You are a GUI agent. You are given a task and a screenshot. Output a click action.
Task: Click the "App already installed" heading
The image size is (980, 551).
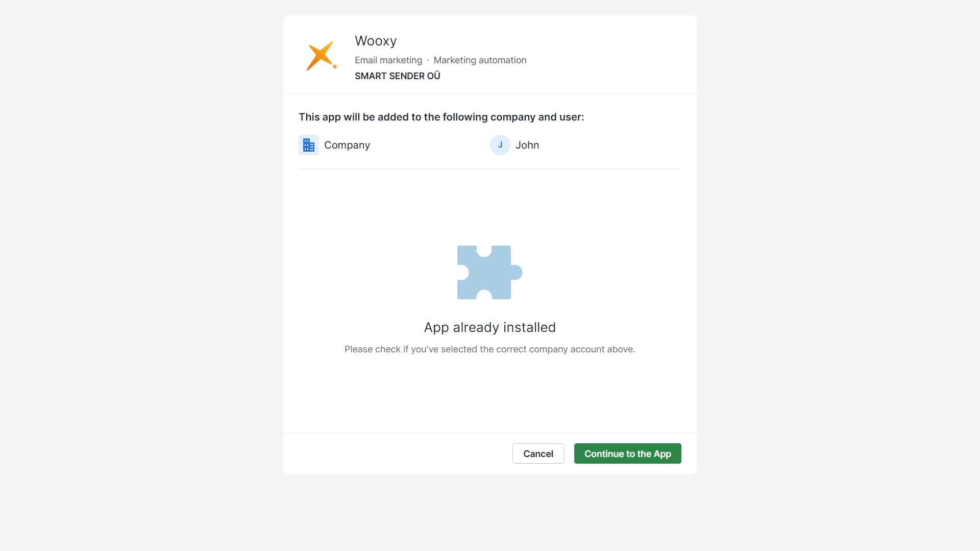pos(490,327)
